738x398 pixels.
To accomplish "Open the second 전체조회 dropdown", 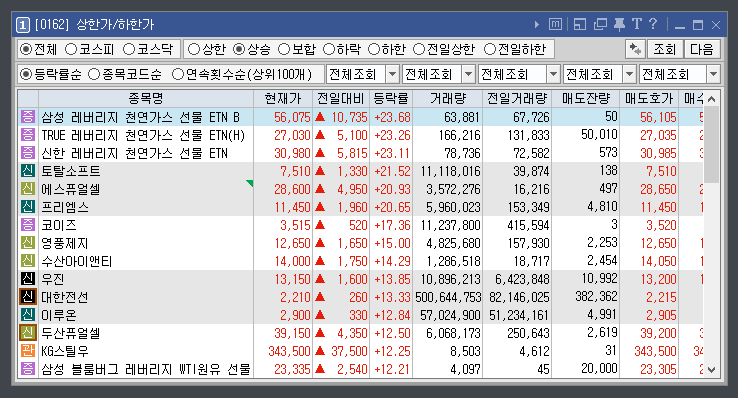I will (x=468, y=74).
